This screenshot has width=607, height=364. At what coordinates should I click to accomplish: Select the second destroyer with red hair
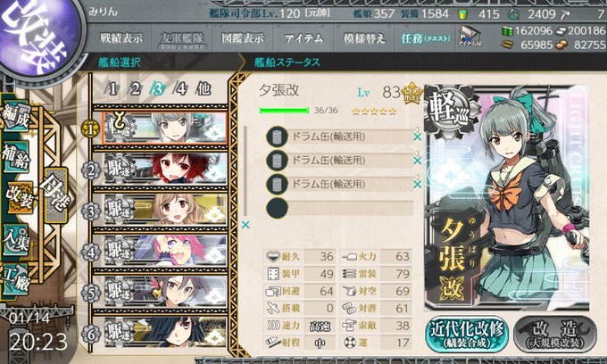click(x=165, y=169)
